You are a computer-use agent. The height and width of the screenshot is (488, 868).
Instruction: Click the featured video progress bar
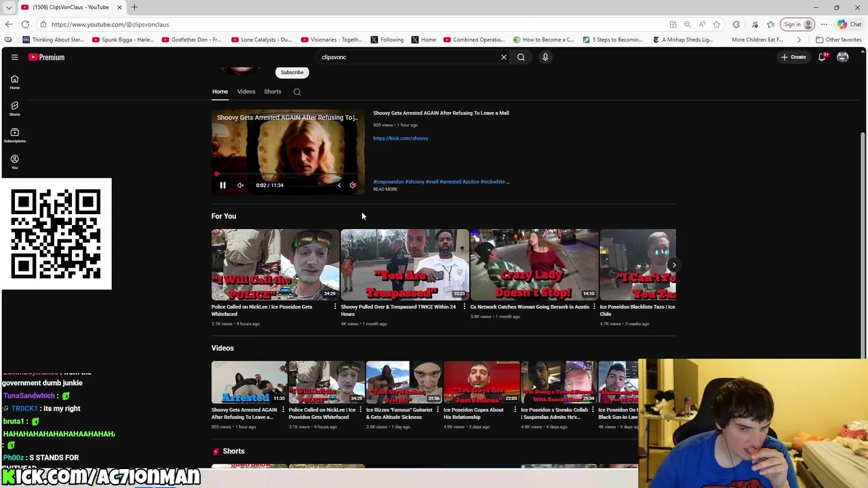point(288,174)
